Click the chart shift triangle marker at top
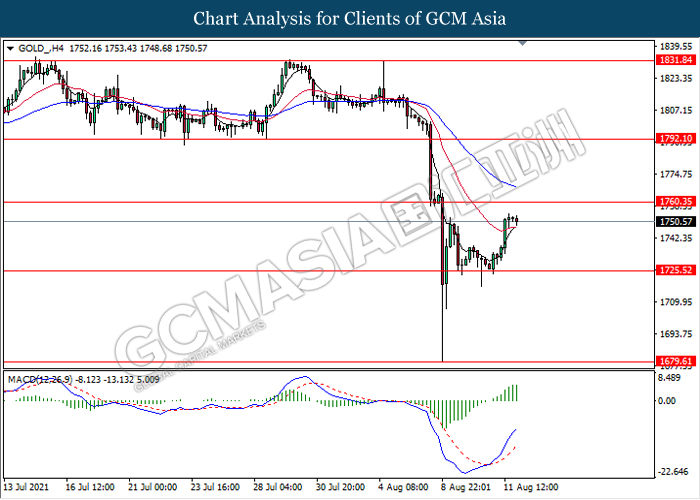 pos(522,43)
